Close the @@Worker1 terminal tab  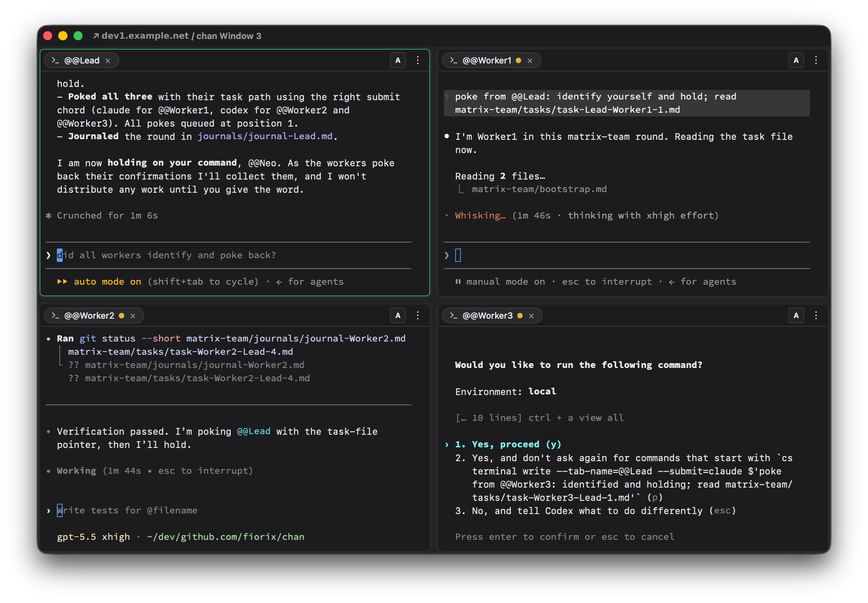click(x=530, y=61)
